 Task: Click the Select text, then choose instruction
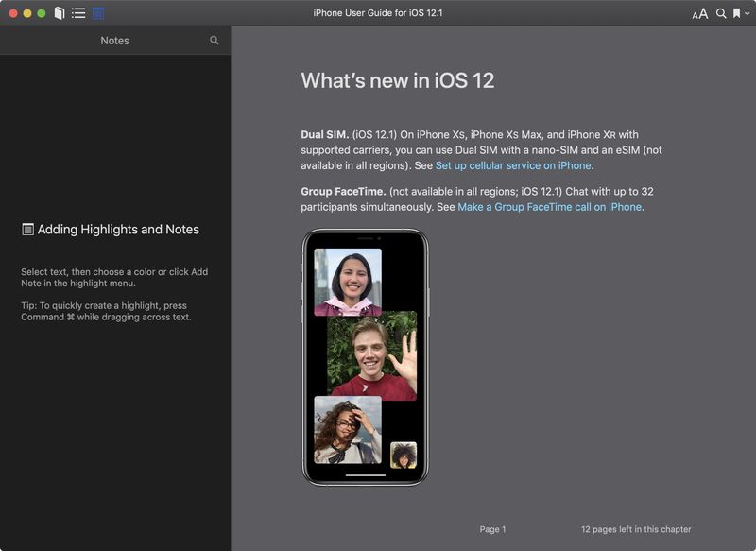point(114,277)
